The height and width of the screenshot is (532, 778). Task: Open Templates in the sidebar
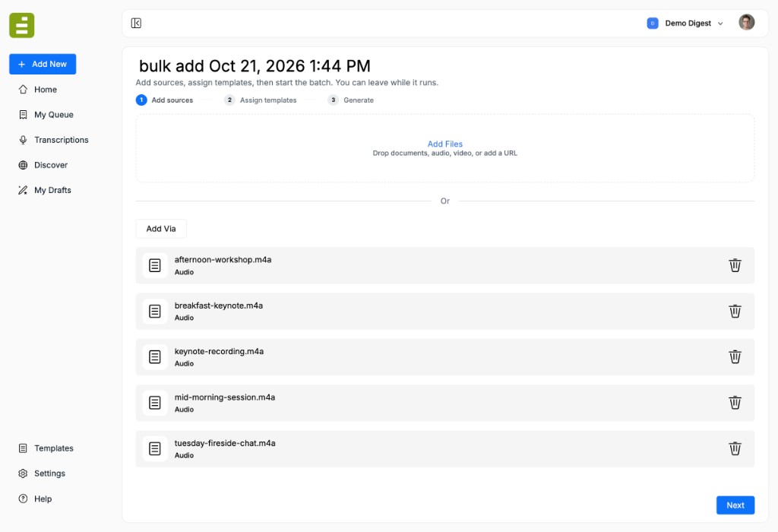pos(54,448)
